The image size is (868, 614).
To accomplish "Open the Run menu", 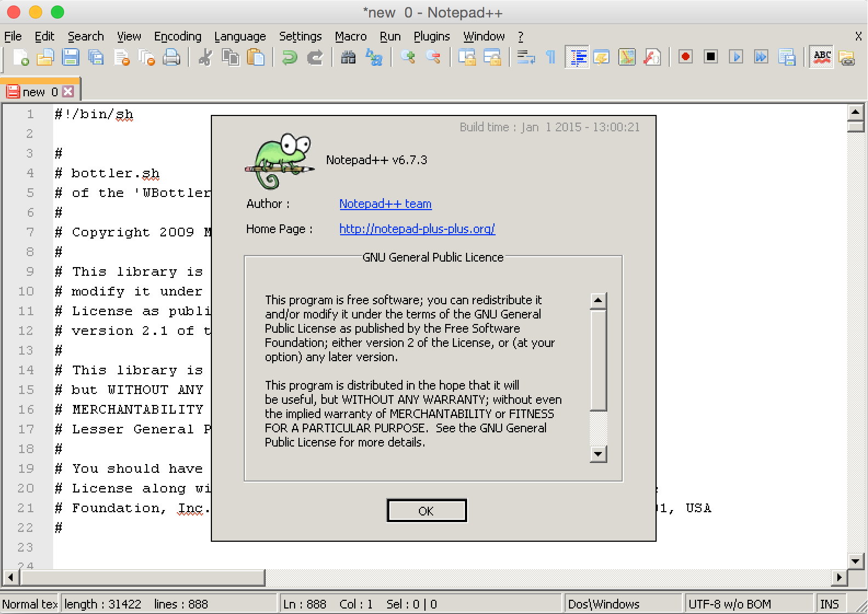I will [x=390, y=36].
